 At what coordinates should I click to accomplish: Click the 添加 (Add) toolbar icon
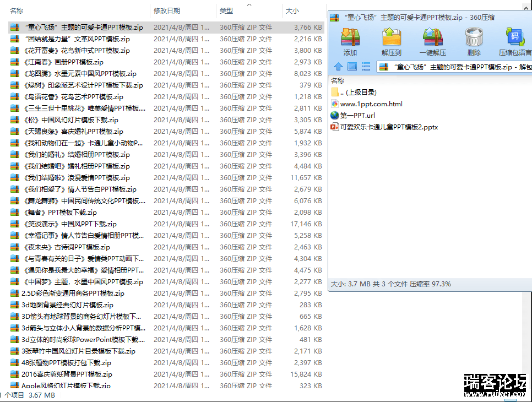pos(350,41)
